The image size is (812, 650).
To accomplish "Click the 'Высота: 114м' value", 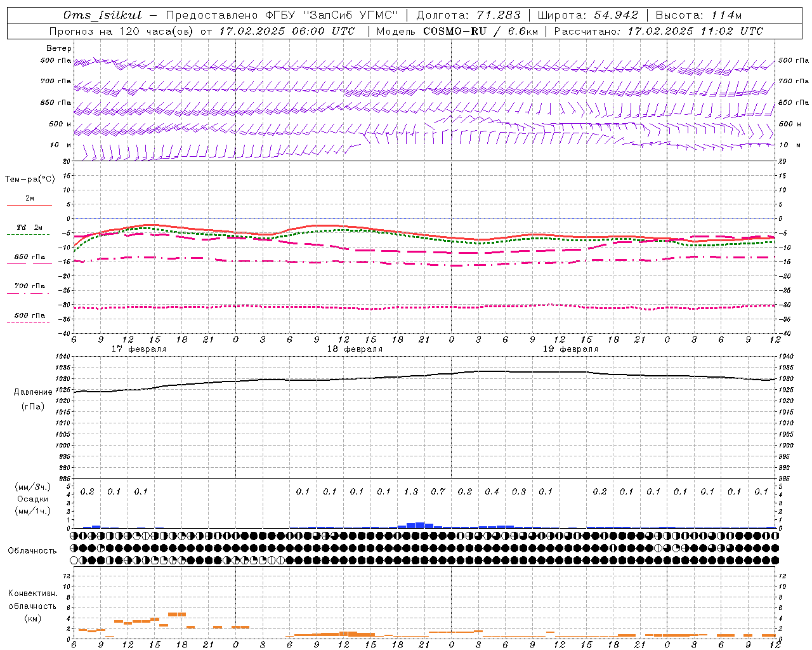I will point(698,15).
